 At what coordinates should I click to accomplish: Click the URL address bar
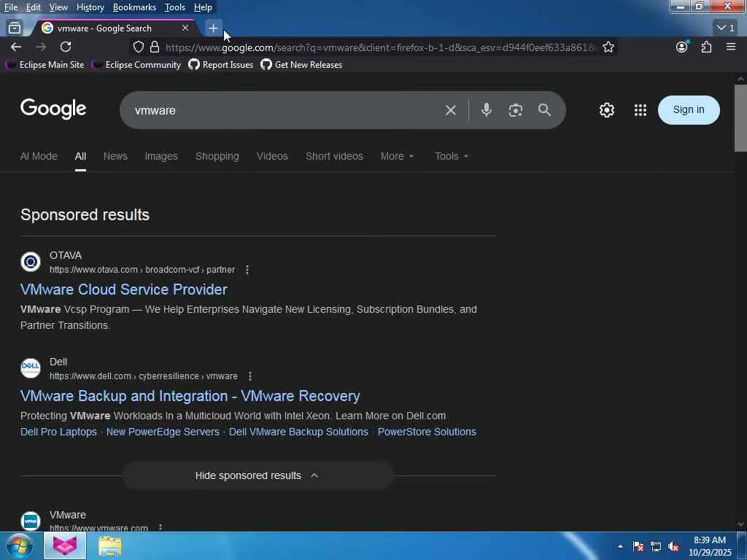point(379,47)
